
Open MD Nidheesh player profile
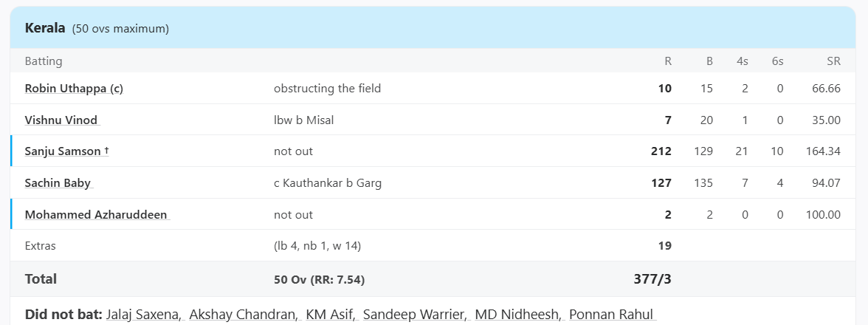(x=516, y=315)
